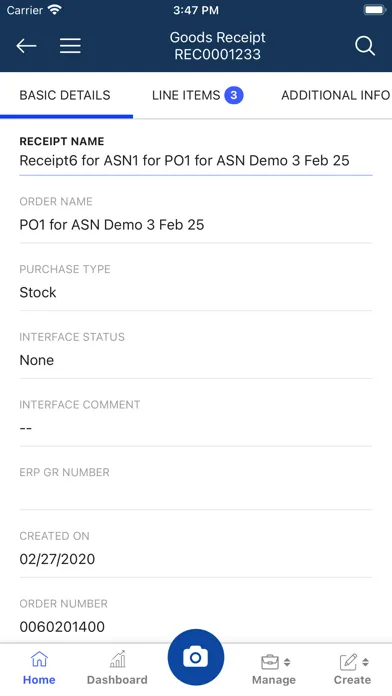Open the Dashboard chart icon
392x696 pixels.
tap(118, 660)
